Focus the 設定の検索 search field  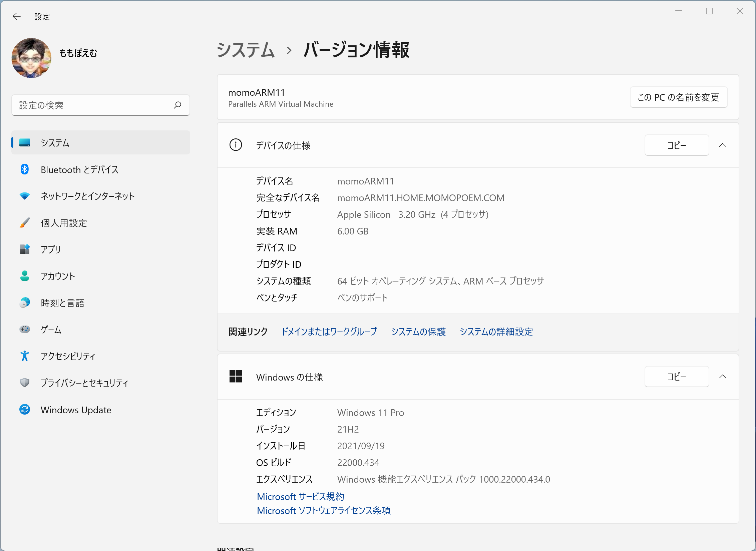tap(100, 105)
